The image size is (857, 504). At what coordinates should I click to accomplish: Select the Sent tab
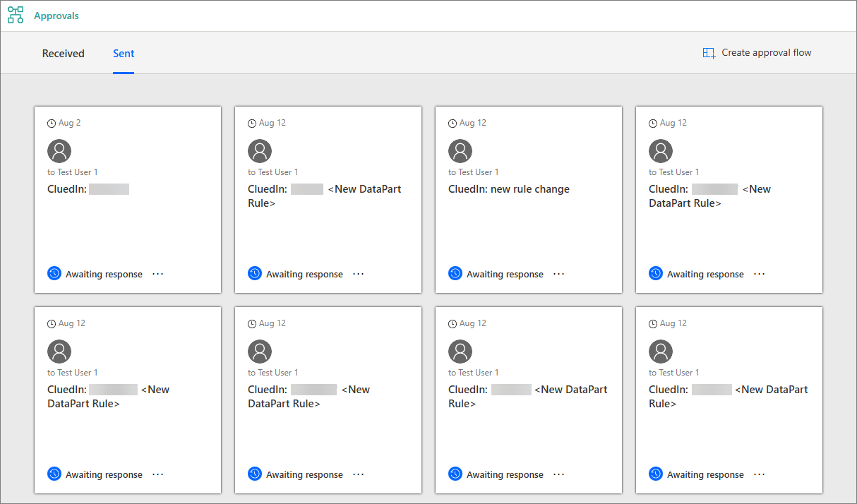[x=124, y=53]
